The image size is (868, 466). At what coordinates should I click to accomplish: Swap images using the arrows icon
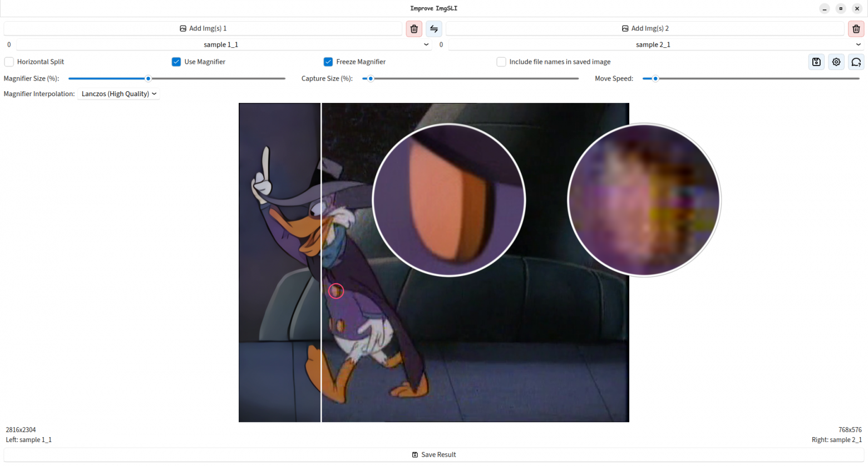pos(434,28)
